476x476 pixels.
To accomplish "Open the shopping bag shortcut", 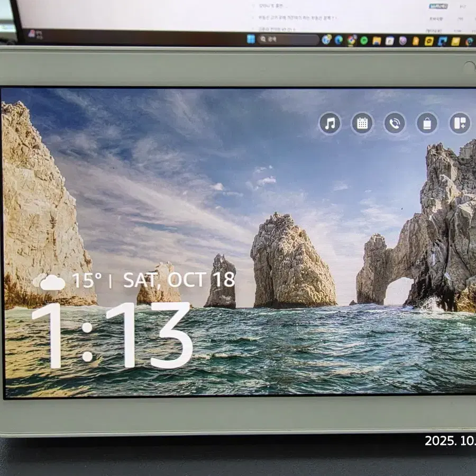I will [x=427, y=124].
